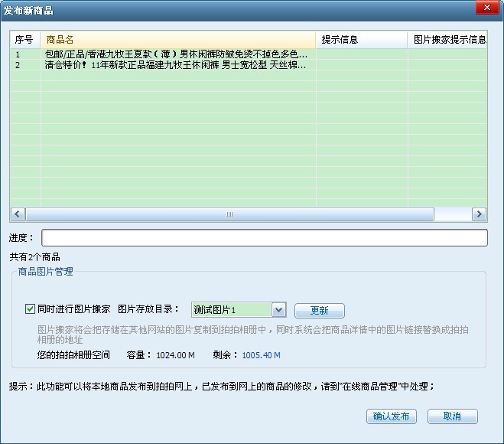
Task: Click the 进度 progress bar field
Action: coord(264,237)
